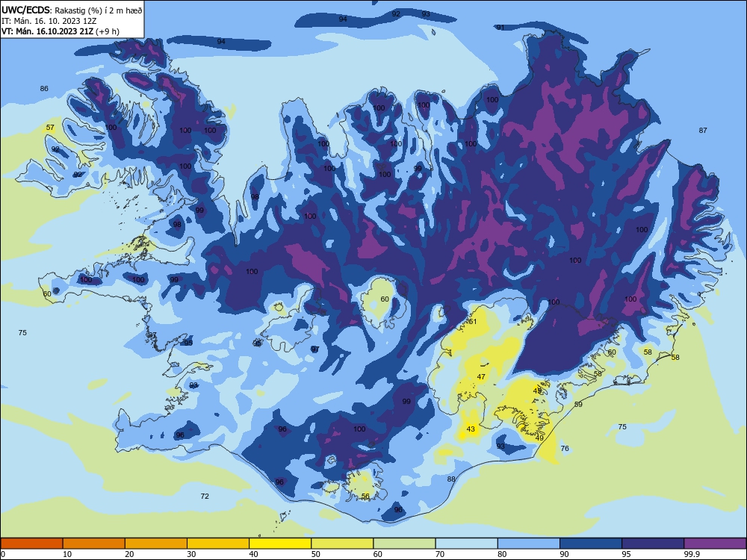Select the orange 10–20 legend color block
This screenshot has width=747, height=560.
94,544
